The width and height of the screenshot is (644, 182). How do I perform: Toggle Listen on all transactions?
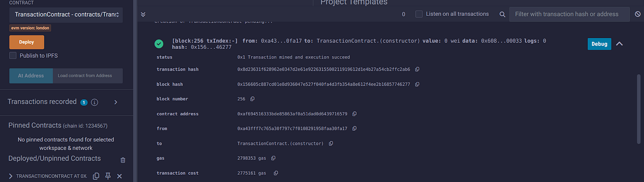click(419, 14)
